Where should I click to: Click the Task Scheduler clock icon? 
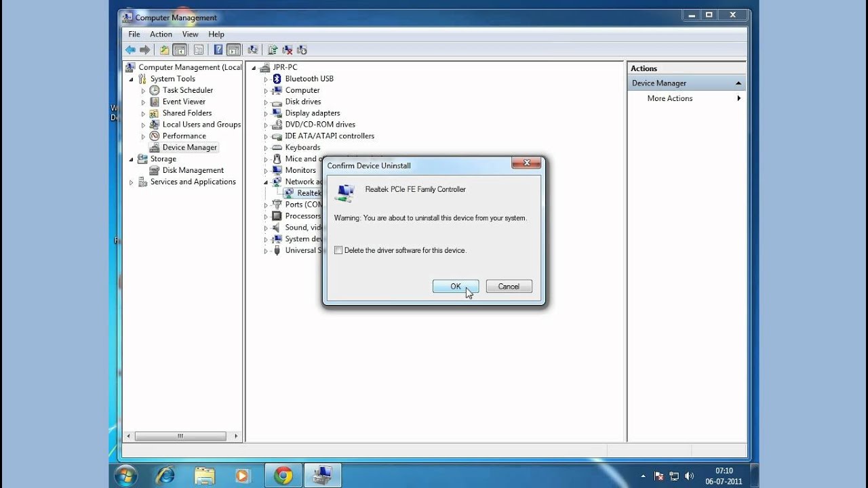[155, 90]
